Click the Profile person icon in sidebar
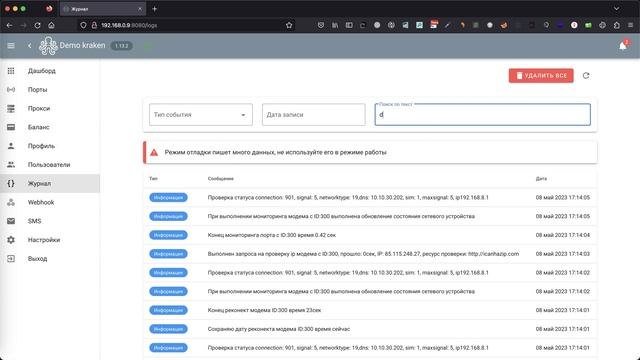This screenshot has width=640, height=360. (11, 146)
